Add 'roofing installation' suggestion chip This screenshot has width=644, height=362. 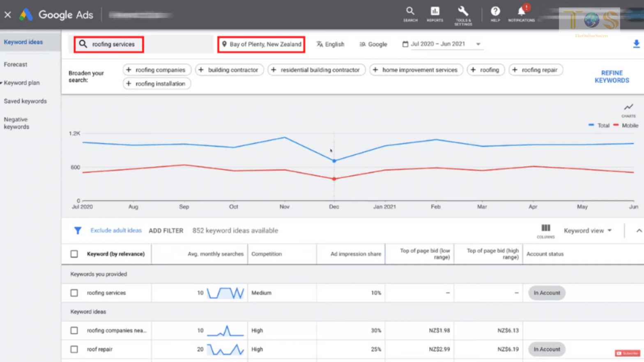(x=157, y=83)
